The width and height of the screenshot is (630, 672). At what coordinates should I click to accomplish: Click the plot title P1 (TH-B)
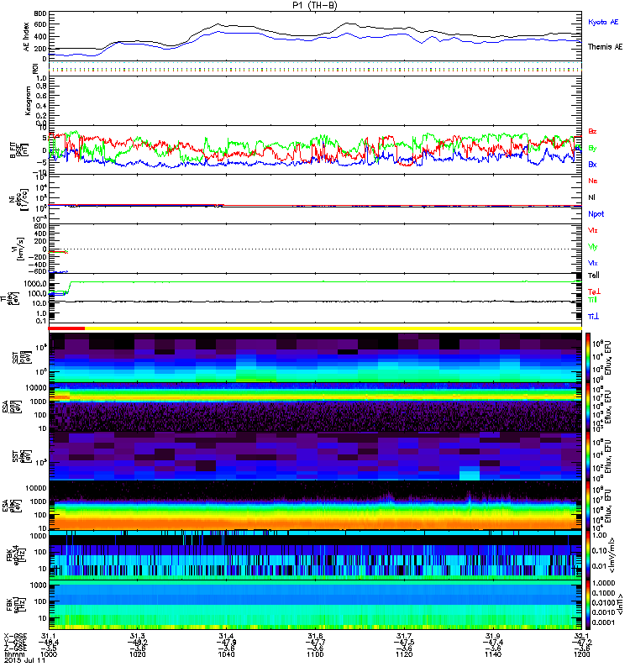pos(315,5)
